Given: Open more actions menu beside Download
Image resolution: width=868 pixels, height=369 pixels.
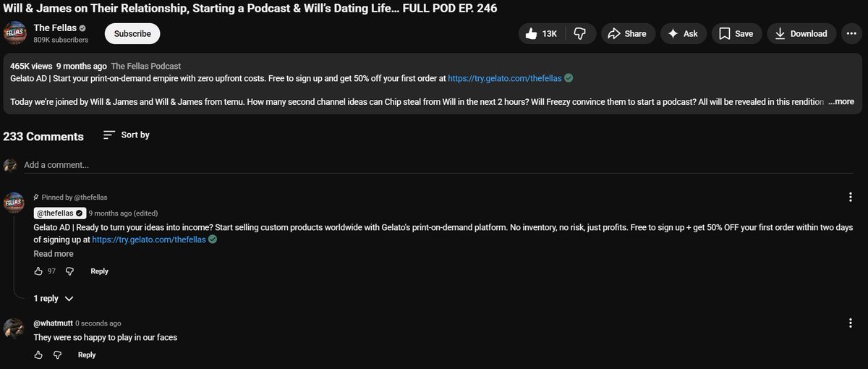Looking at the screenshot, I should click(853, 34).
